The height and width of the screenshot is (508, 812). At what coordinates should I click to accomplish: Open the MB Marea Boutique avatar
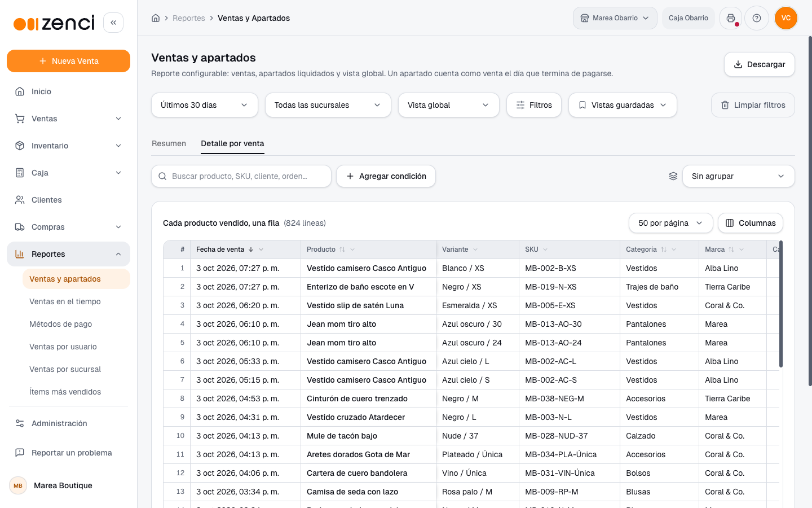18,485
